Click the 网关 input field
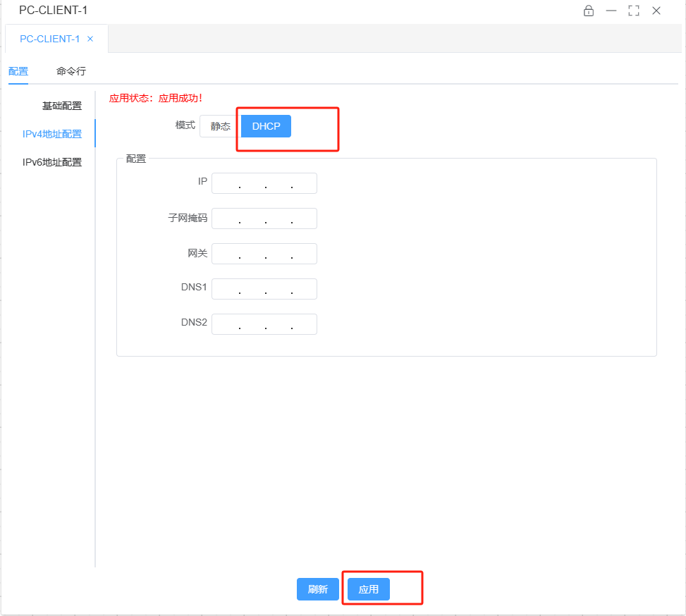 [264, 254]
